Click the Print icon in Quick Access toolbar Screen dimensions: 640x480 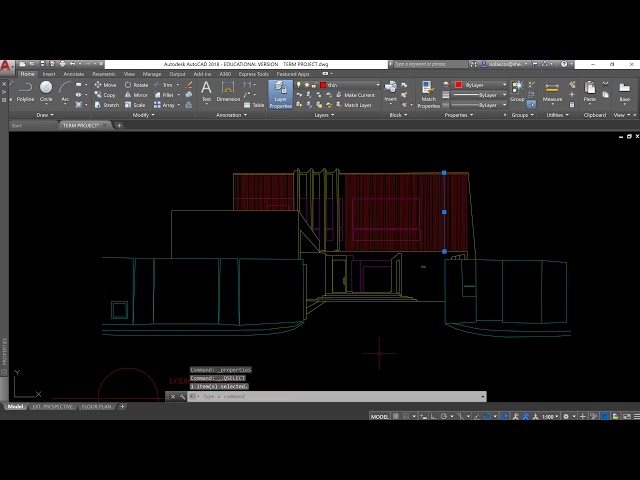click(x=62, y=64)
